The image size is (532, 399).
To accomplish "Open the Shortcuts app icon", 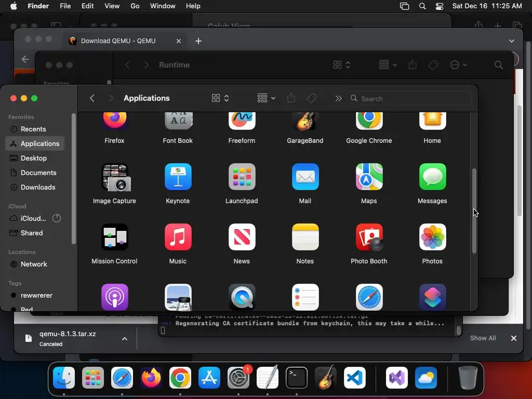I will (432, 297).
